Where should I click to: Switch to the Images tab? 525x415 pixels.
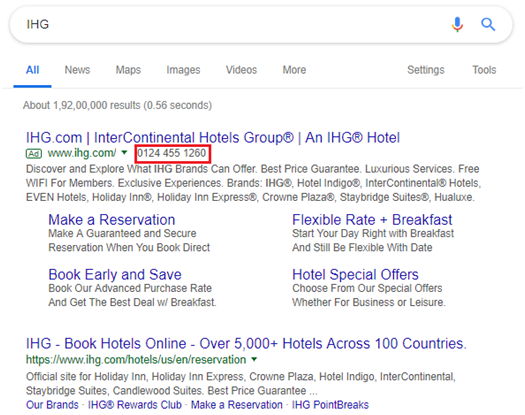pyautogui.click(x=183, y=70)
